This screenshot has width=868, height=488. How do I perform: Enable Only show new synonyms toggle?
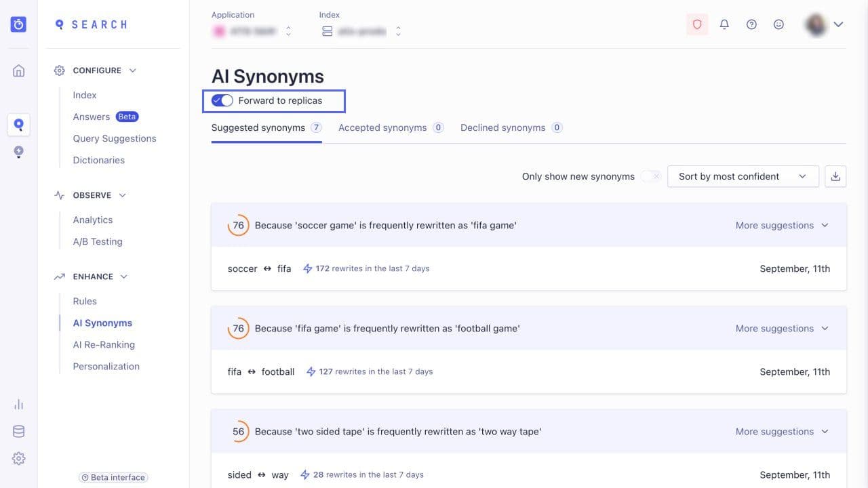click(651, 176)
